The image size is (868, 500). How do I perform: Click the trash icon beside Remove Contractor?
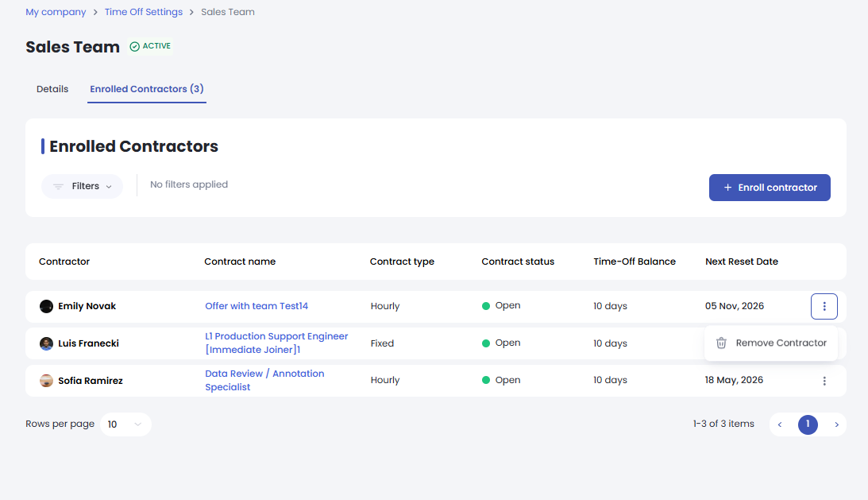pyautogui.click(x=721, y=343)
